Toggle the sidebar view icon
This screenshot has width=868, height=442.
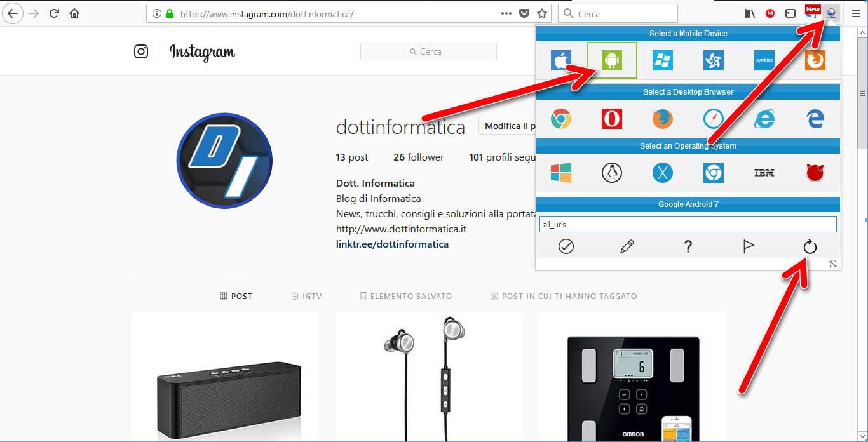[790, 13]
